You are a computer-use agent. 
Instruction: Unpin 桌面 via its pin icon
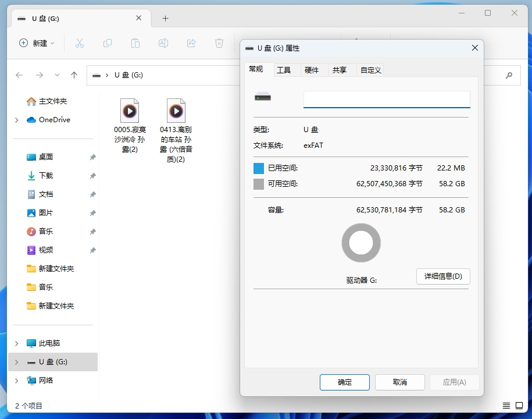click(x=92, y=157)
